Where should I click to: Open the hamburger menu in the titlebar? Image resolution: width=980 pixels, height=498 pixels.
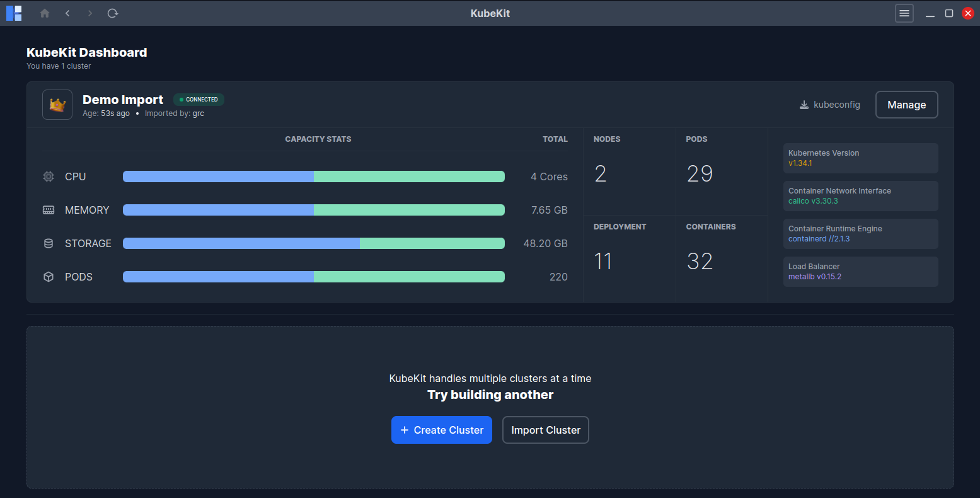[904, 13]
